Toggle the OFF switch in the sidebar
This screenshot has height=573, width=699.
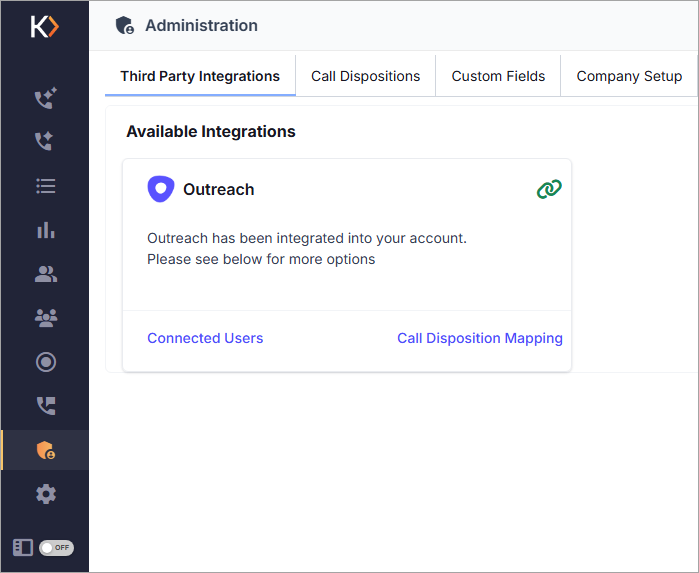pyautogui.click(x=56, y=548)
